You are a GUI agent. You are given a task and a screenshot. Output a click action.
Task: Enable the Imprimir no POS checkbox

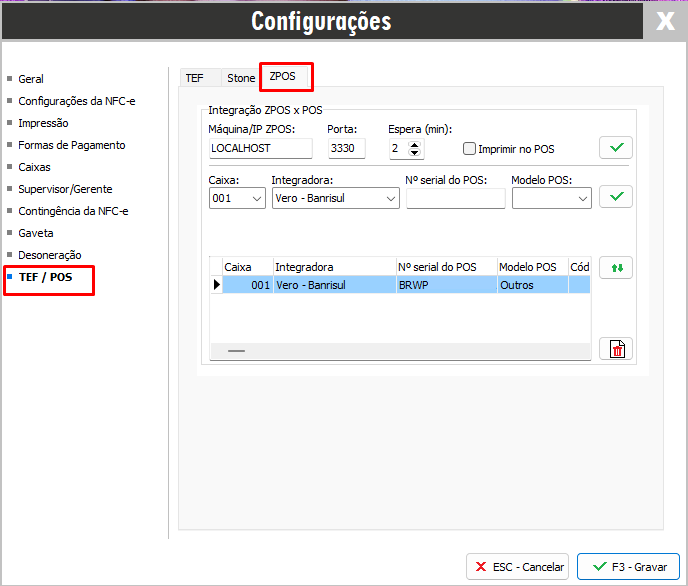(470, 149)
